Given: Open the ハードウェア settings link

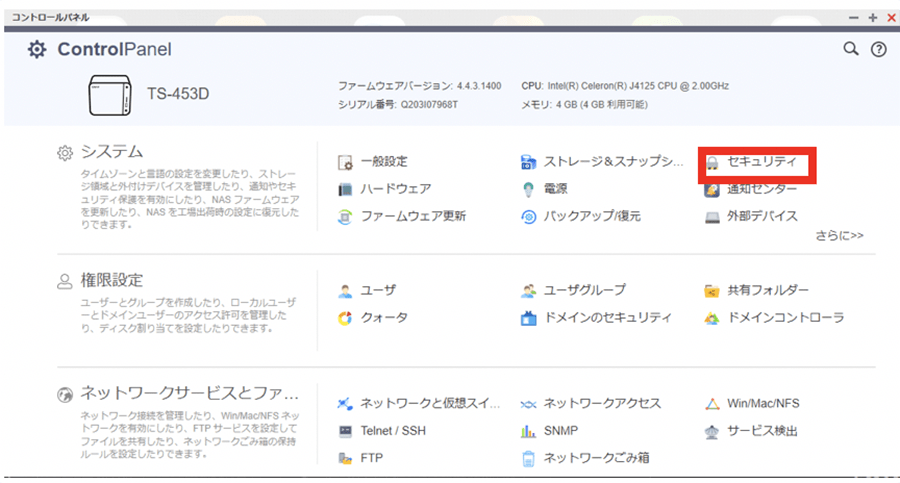Looking at the screenshot, I should coord(395,189).
